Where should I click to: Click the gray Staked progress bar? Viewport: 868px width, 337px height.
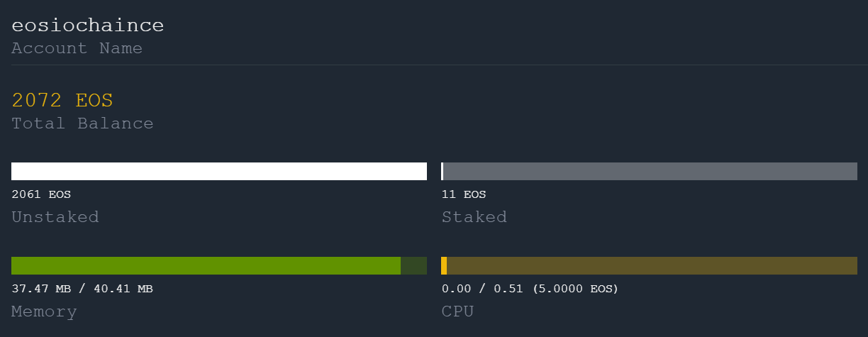[650, 171]
